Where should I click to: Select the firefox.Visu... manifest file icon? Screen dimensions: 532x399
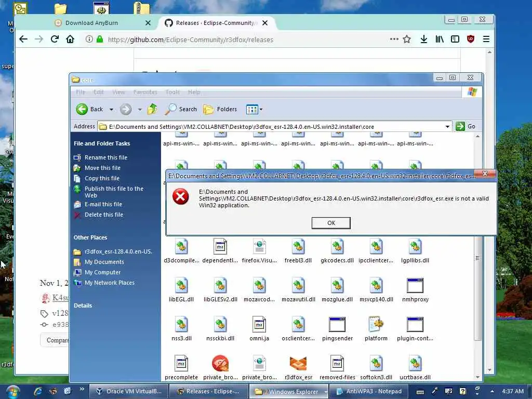(x=259, y=246)
